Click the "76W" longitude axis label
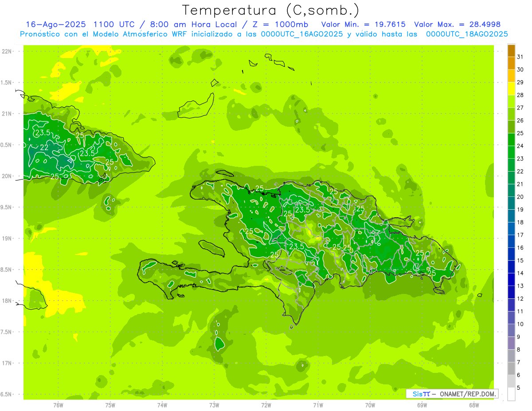This screenshot has height=411, width=532. tap(58, 405)
